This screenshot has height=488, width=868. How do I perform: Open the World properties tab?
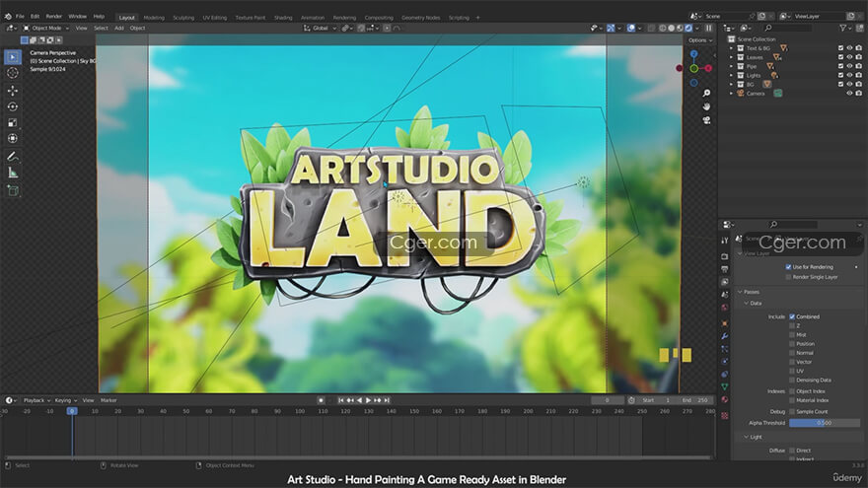(725, 308)
